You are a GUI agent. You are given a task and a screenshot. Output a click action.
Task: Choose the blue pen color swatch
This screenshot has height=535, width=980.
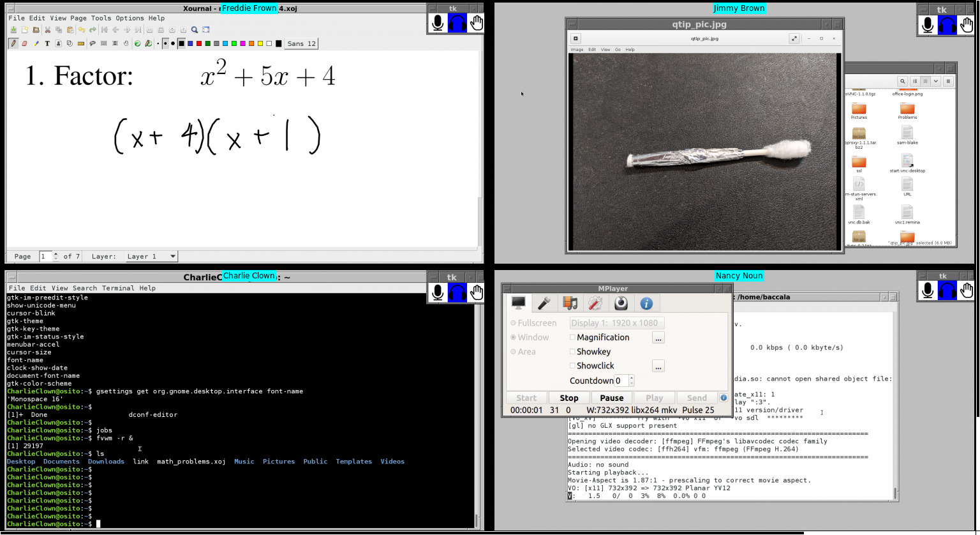tap(190, 43)
